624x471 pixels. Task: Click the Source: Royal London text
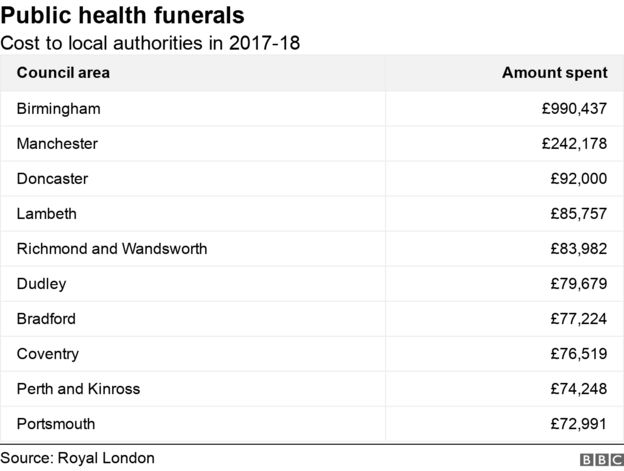pyautogui.click(x=78, y=458)
